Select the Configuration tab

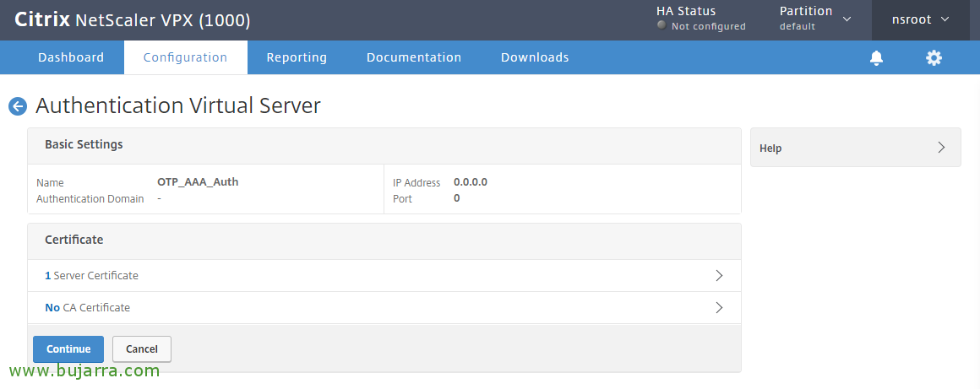click(185, 57)
